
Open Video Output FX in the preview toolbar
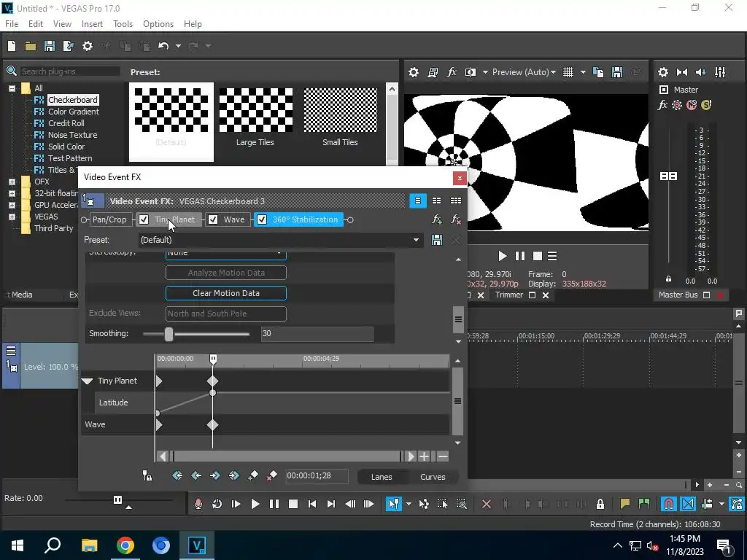452,72
